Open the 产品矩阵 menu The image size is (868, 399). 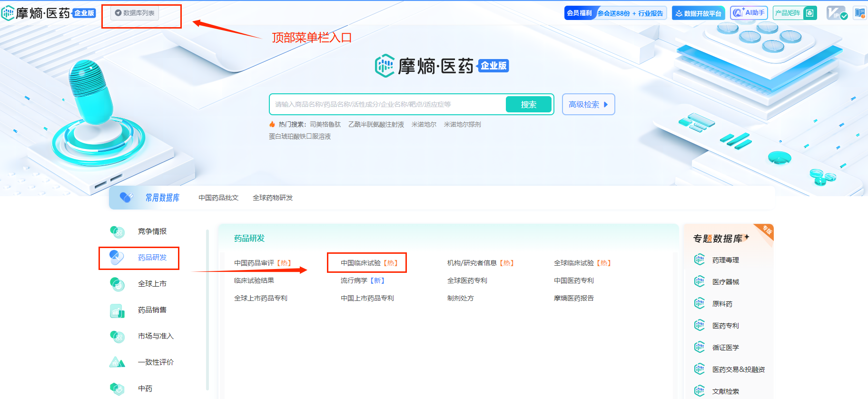(x=795, y=13)
